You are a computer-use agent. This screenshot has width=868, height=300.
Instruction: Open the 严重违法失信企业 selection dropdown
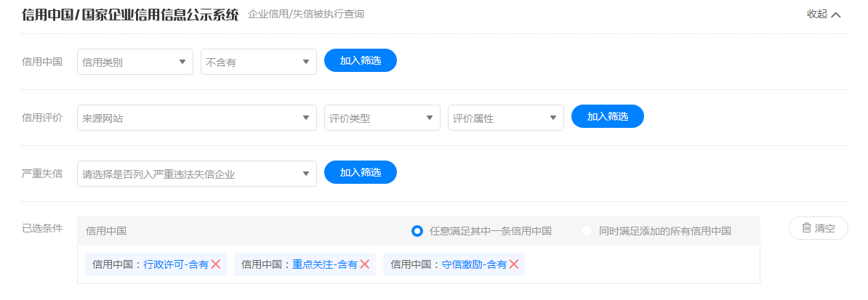pyautogui.click(x=197, y=174)
